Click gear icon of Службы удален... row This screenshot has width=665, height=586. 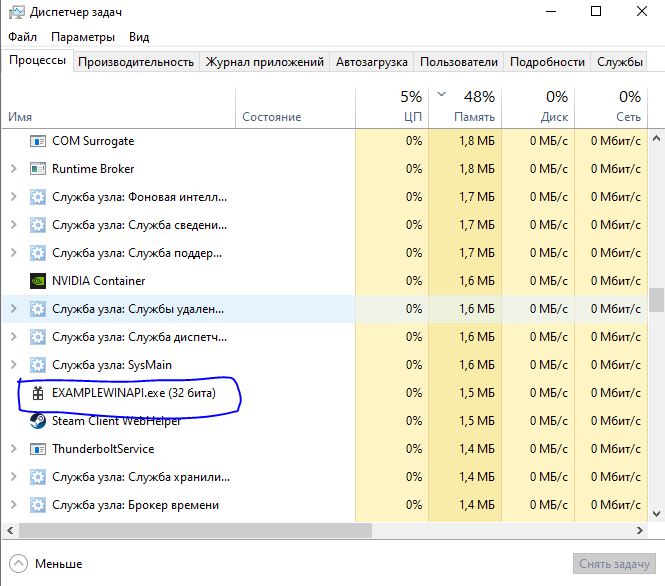(38, 309)
